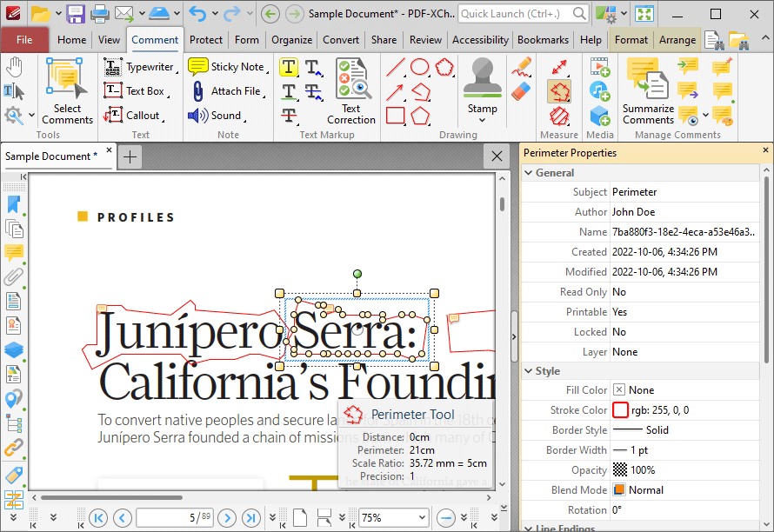Open the Organize tab
774x532 pixels.
click(291, 40)
